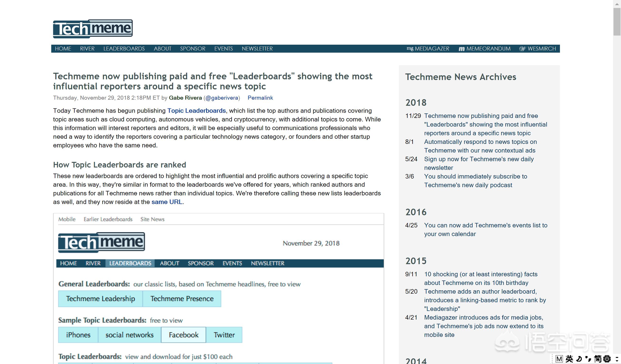Image resolution: width=621 pixels, height=364 pixels.
Task: Expand the IME toolbar options arrow
Action: point(617,359)
